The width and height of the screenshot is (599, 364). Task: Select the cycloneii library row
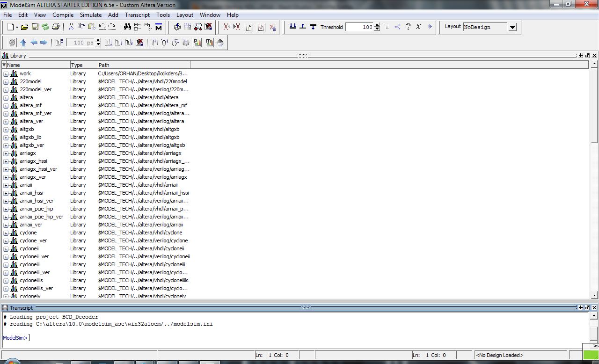(95, 249)
